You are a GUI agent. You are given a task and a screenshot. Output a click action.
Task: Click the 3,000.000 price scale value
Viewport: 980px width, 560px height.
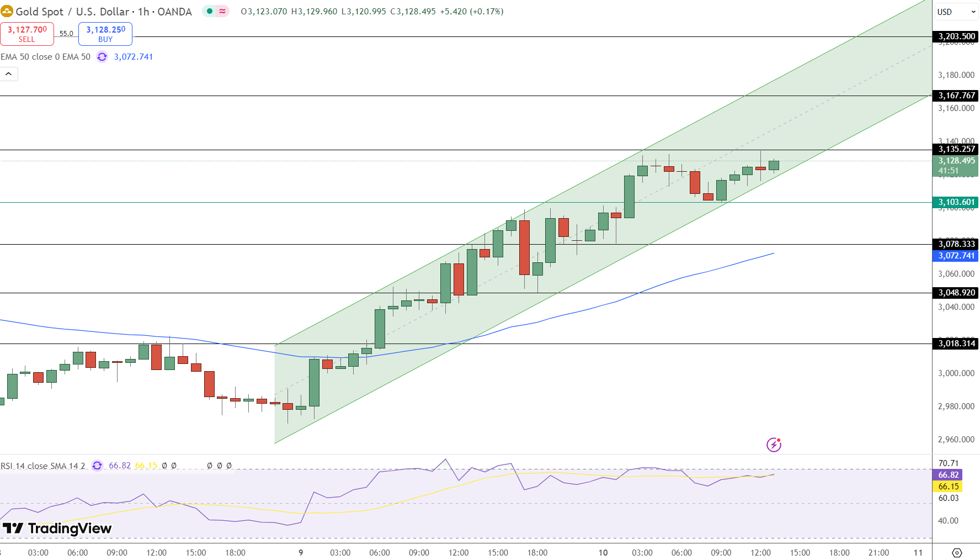[956, 373]
